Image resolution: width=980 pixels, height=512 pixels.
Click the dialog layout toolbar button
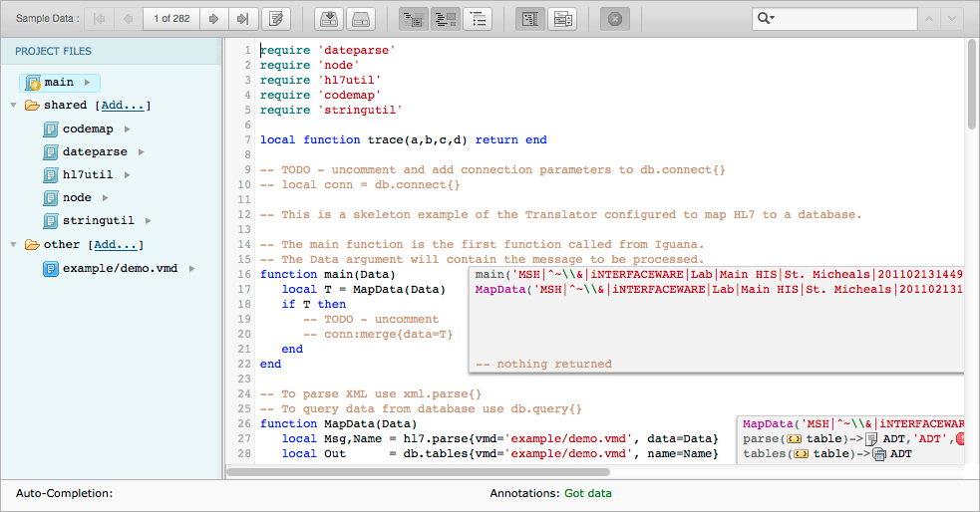pos(562,19)
